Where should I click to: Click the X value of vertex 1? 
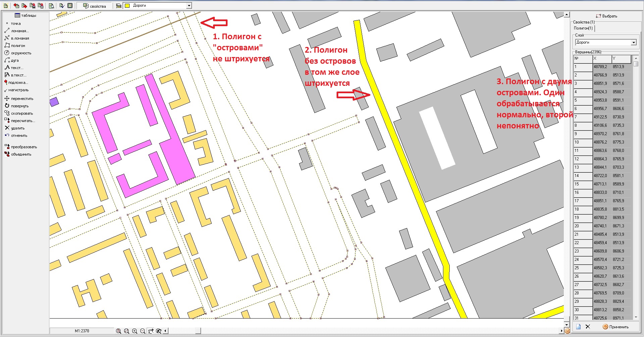click(601, 67)
